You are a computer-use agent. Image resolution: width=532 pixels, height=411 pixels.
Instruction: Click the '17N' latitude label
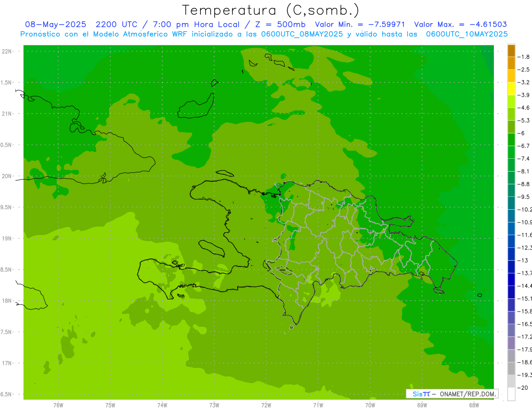pos(7,363)
